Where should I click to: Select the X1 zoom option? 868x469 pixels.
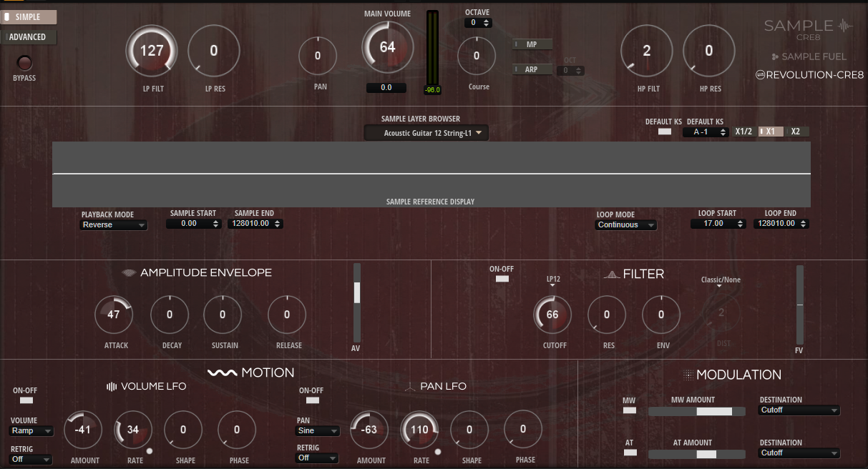[x=771, y=132]
